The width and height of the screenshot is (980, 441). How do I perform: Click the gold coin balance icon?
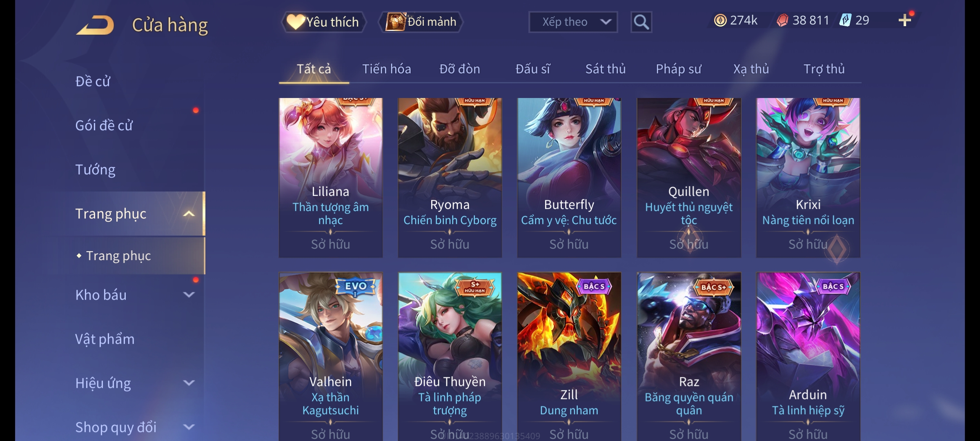(720, 20)
